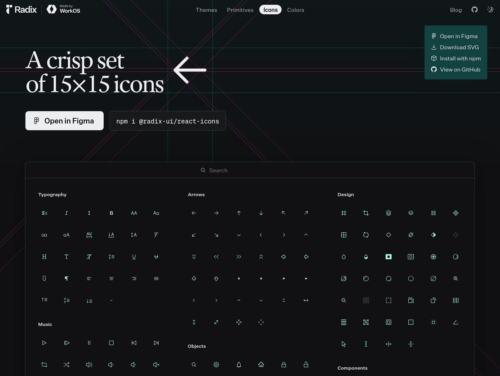Copy the npm i @radix-ui/react-icons command
The height and width of the screenshot is (376, 500).
167,121
